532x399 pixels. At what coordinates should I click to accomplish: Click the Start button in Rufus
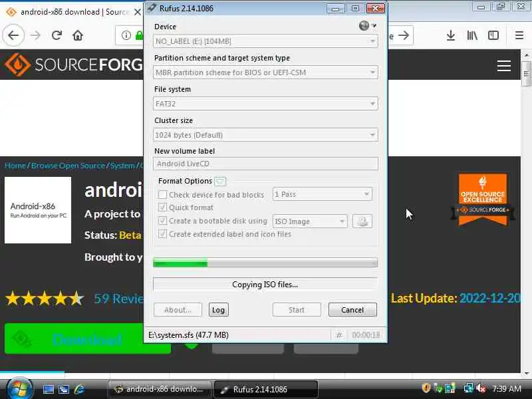297,310
